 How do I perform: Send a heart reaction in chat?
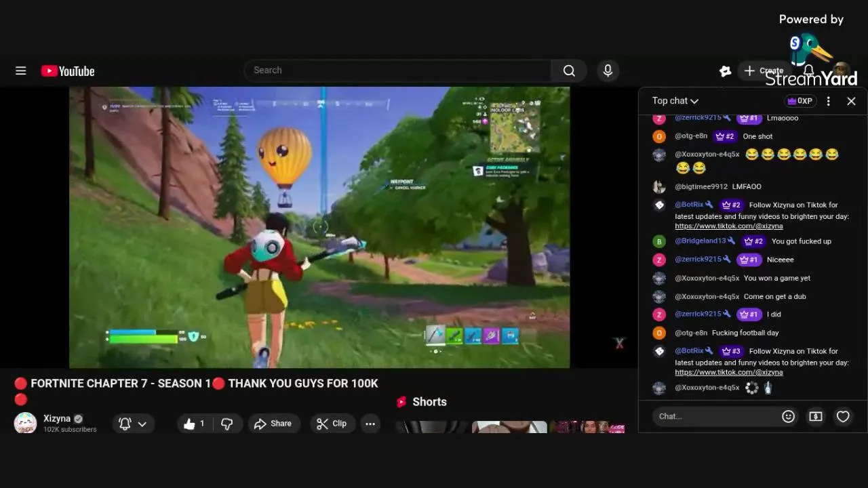(843, 416)
